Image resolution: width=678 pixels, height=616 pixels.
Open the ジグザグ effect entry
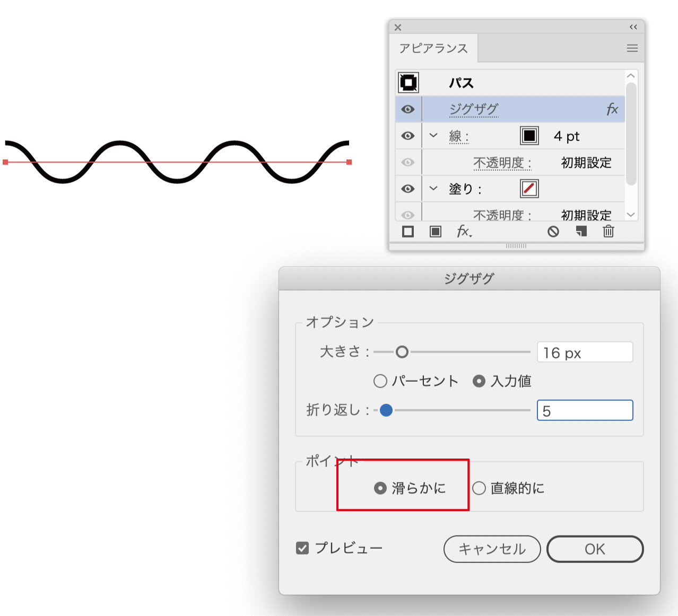tap(474, 109)
